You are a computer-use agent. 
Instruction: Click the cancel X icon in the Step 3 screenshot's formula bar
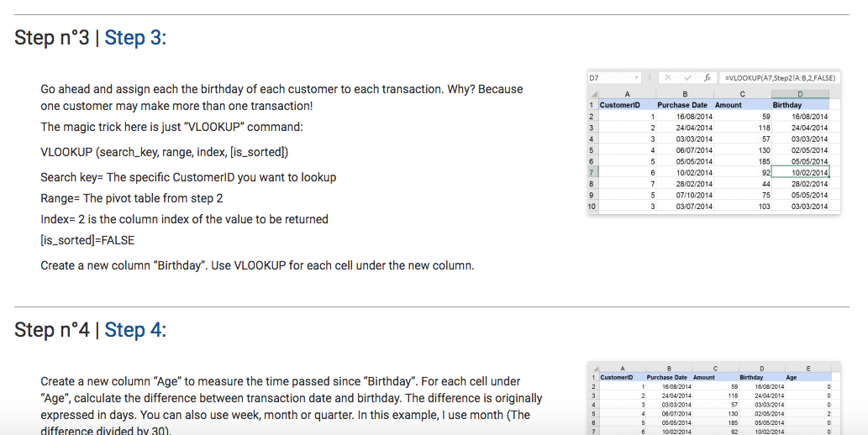(x=668, y=78)
